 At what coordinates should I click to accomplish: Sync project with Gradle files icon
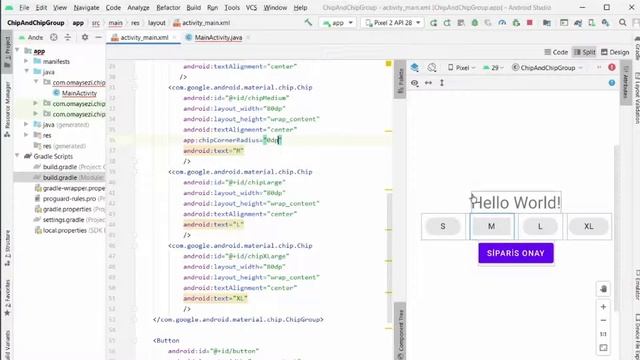pyautogui.click(x=578, y=23)
